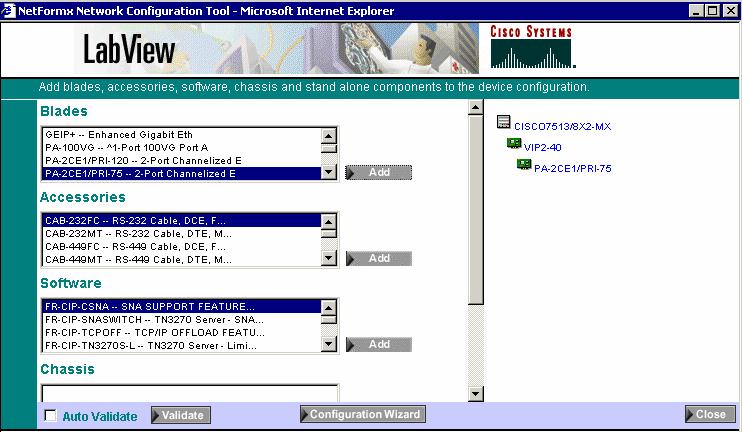
Task: Select FR-CIP-TN3270S-L TN3270 Server software
Action: [x=182, y=345]
